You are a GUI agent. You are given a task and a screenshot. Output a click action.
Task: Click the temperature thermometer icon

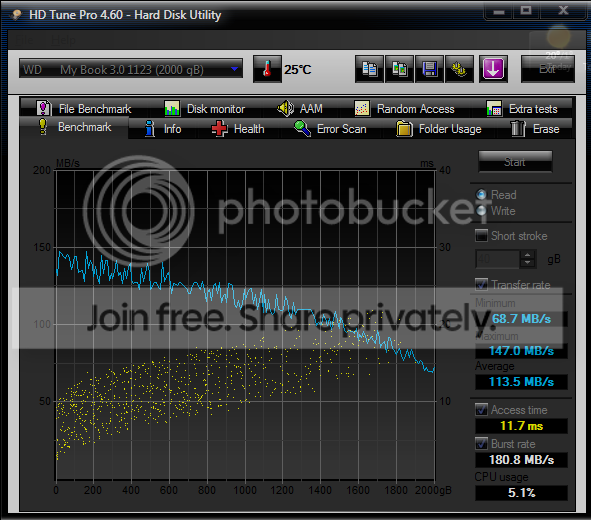tap(267, 69)
